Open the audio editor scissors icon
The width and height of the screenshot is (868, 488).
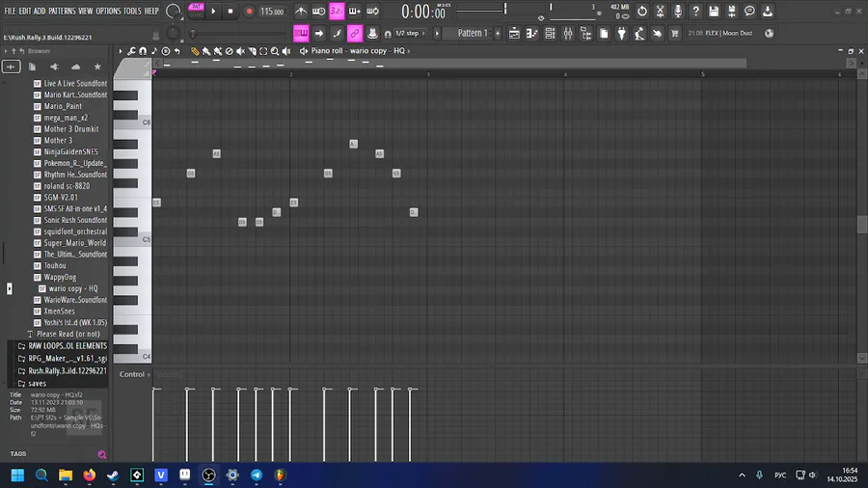[660, 11]
